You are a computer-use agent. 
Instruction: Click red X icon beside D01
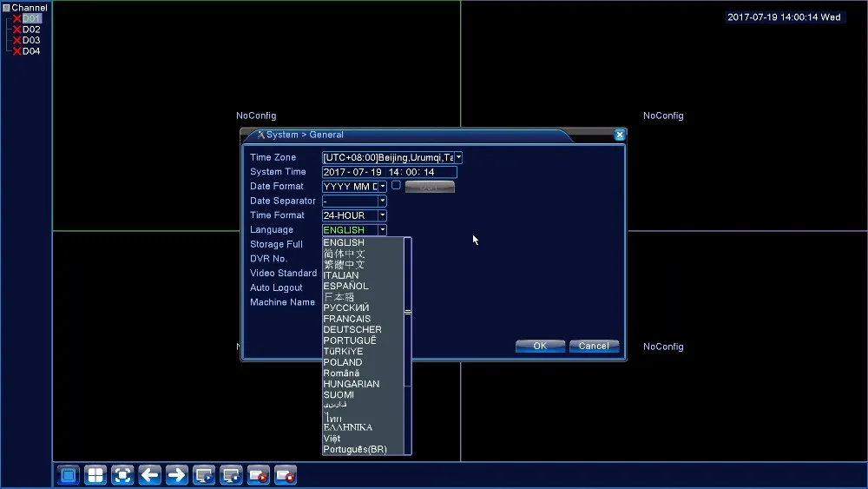17,19
